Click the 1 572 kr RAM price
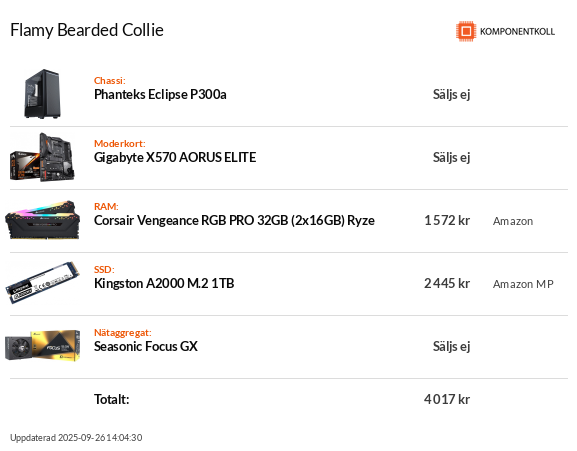The width and height of the screenshot is (577, 451). click(x=447, y=220)
